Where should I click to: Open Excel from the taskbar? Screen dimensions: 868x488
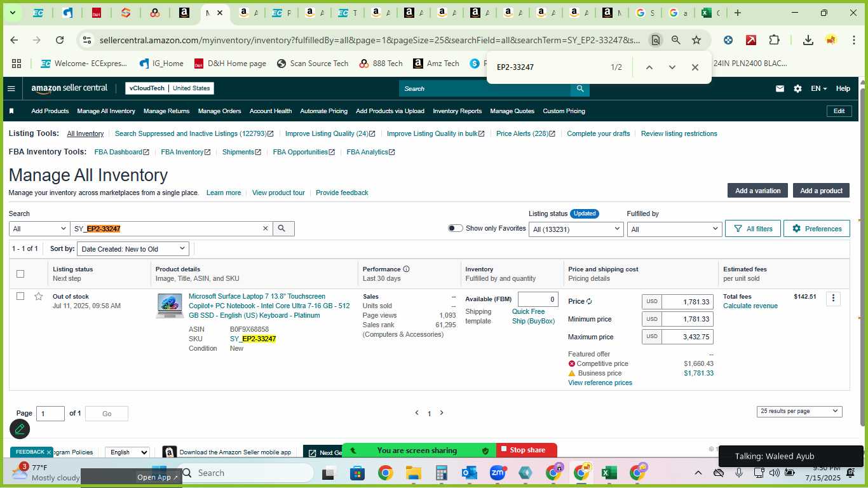(609, 473)
